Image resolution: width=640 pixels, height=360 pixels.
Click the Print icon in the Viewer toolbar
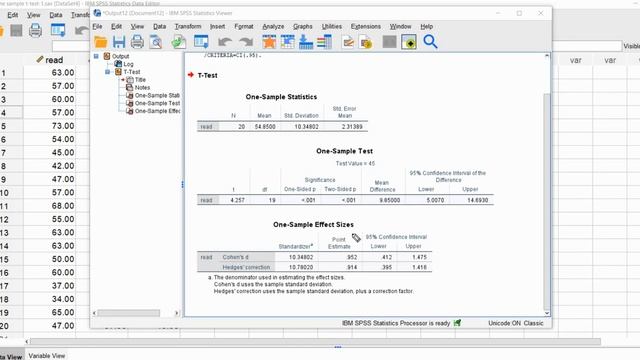coord(137,42)
